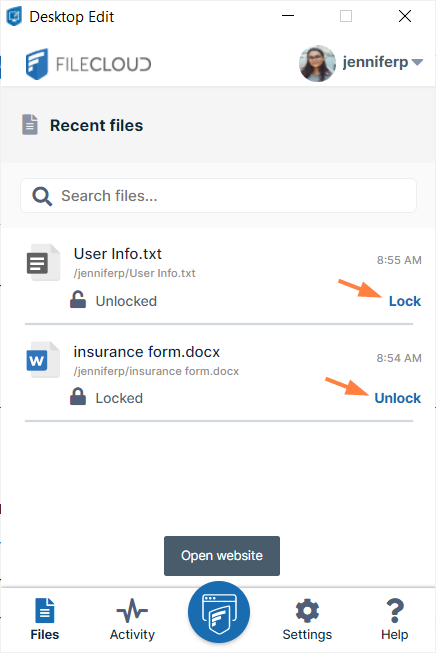This screenshot has width=436, height=653.
Task: Click the jenniferp profile avatar
Action: point(317,63)
